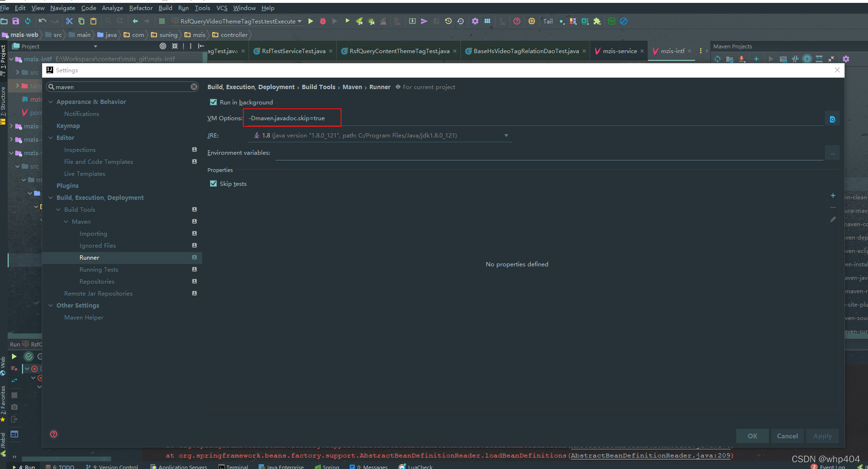Add a property with plus icon
868x469 pixels.
[833, 195]
